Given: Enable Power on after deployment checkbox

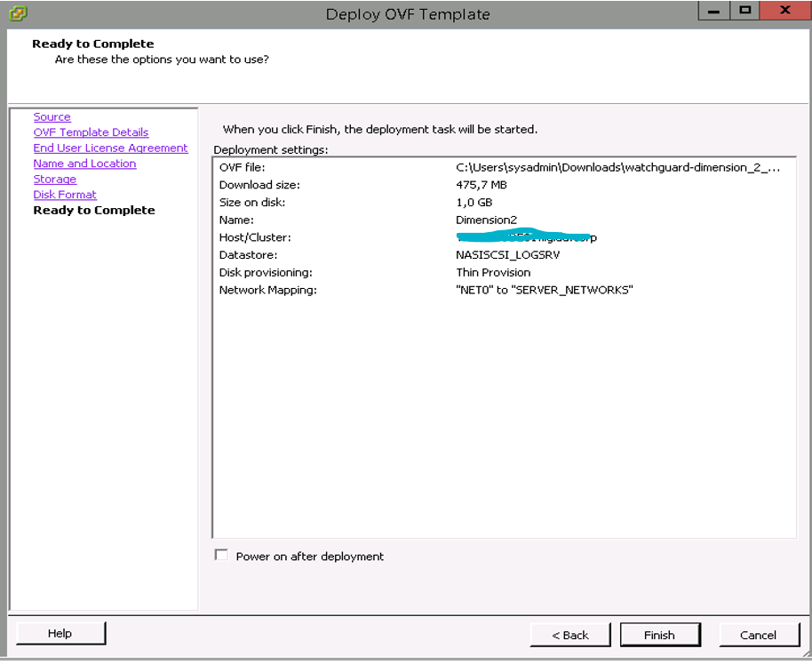Looking at the screenshot, I should pos(221,556).
